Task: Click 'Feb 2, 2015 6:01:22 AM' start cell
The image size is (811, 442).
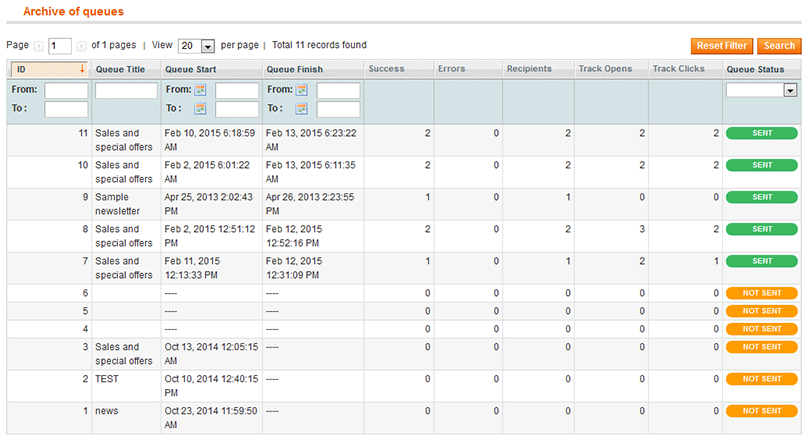Action: [x=212, y=172]
